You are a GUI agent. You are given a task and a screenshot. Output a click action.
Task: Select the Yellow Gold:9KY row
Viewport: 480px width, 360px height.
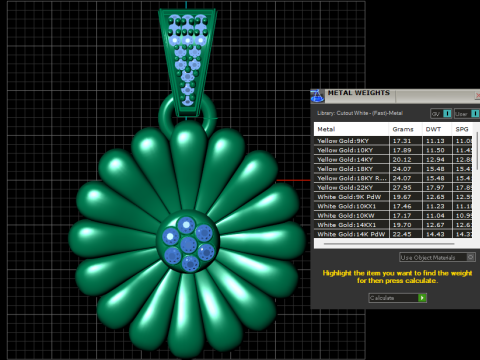pos(393,141)
